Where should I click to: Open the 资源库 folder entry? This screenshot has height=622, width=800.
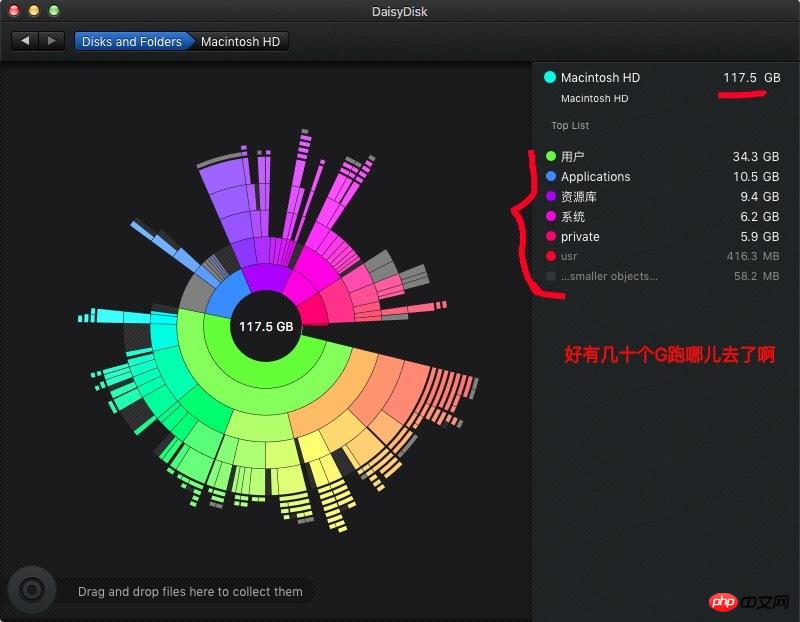[x=578, y=196]
